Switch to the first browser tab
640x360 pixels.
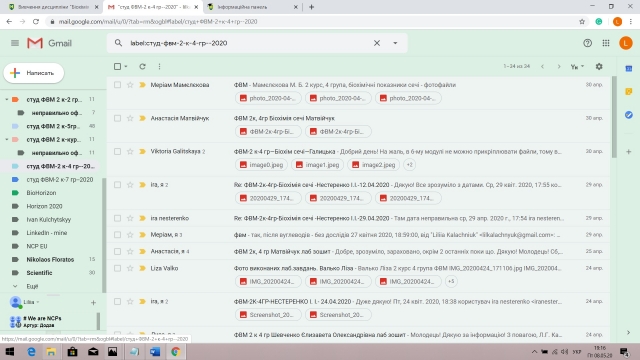coord(54,7)
